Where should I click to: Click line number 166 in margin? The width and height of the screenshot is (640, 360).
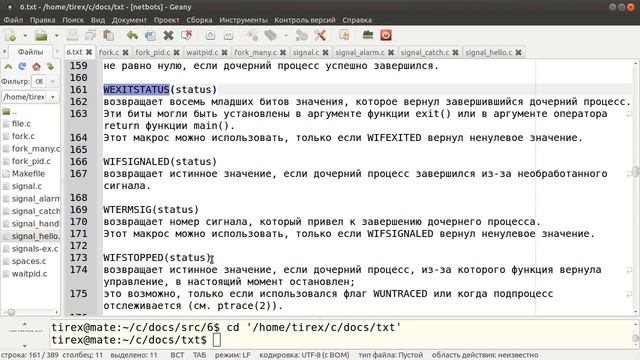78,162
